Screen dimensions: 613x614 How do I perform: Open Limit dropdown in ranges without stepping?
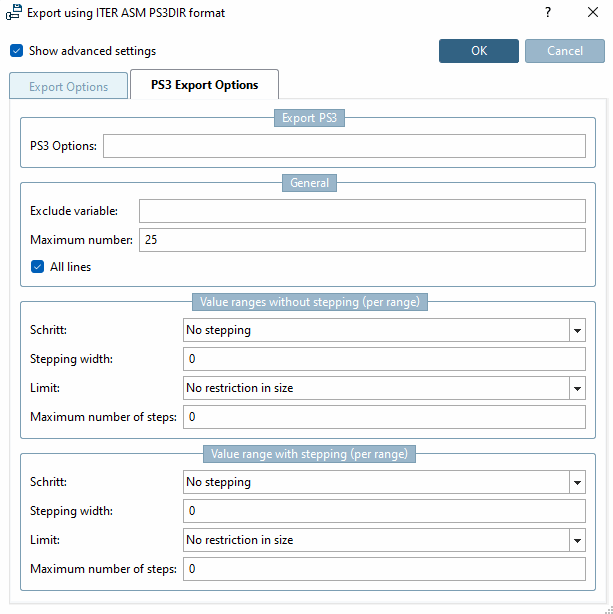pyautogui.click(x=577, y=389)
